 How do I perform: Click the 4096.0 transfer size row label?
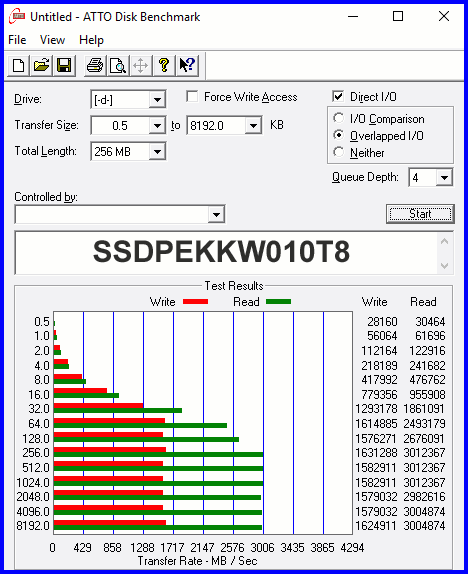(x=33, y=511)
